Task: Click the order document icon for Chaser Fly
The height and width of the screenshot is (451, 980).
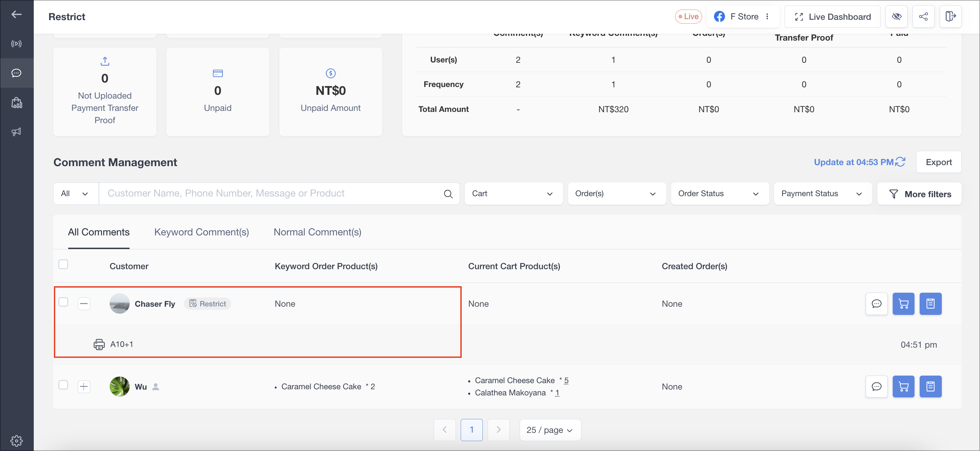Action: pyautogui.click(x=930, y=304)
